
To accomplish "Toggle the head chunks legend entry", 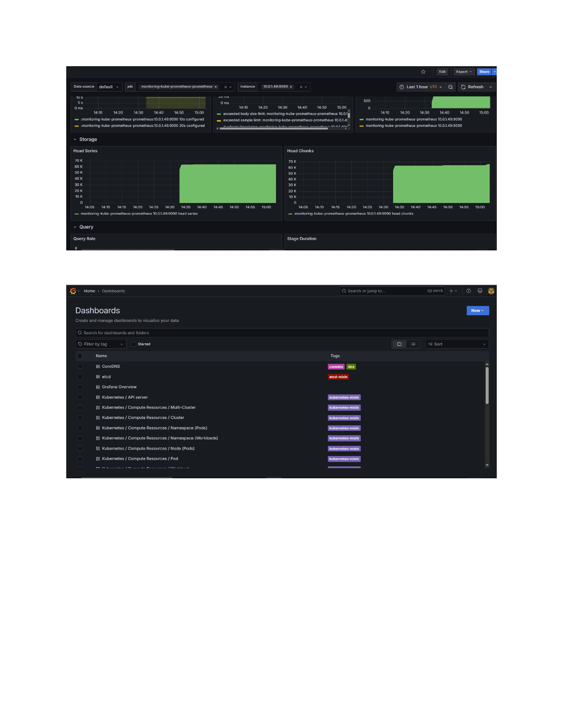I will click(353, 214).
